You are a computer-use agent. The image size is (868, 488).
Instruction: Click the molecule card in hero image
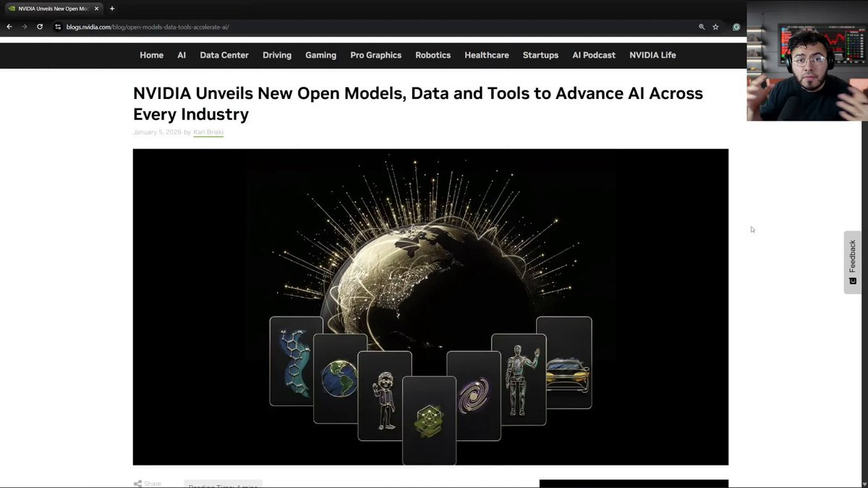[x=296, y=361]
